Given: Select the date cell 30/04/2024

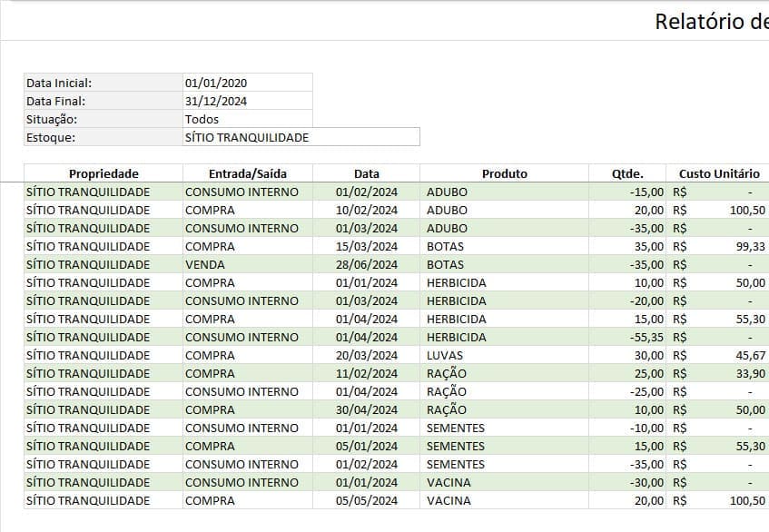Looking at the screenshot, I should 367,409.
